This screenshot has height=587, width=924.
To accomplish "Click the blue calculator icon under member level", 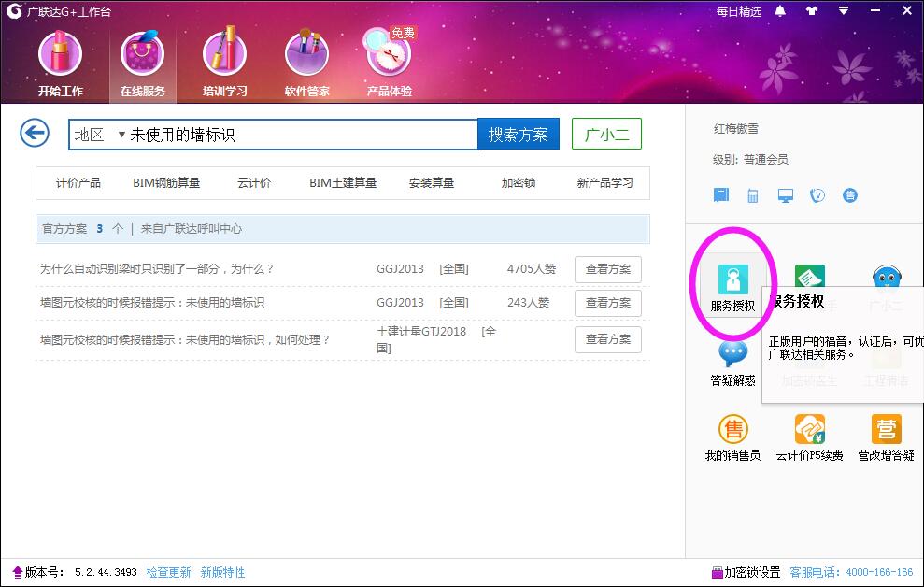I will pos(752,195).
